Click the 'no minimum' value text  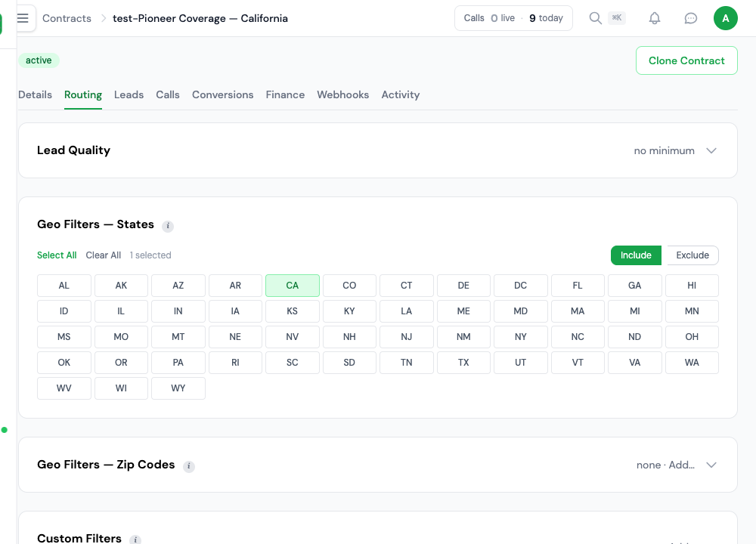(x=664, y=151)
